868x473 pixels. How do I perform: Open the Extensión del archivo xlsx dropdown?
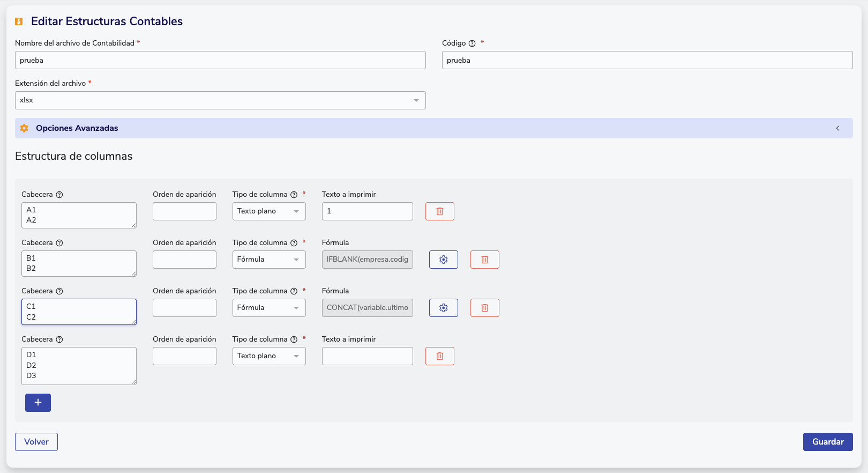click(x=220, y=100)
